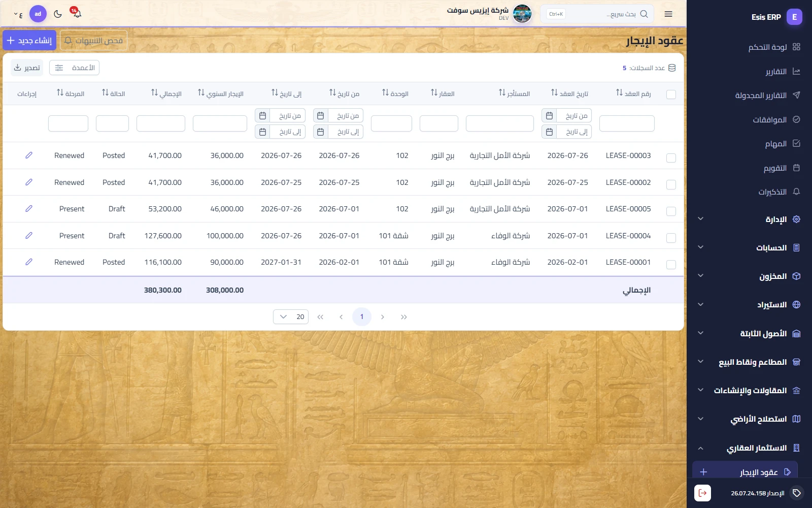Screen dimensions: 812x508
Task: Check the LEASE-00005 row checkbox
Action: [671, 211]
